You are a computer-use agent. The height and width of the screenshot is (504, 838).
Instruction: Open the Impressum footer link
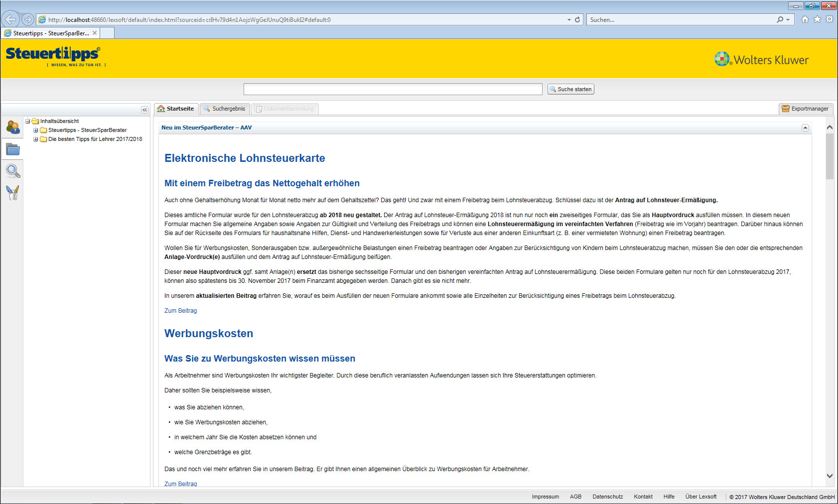pos(546,497)
